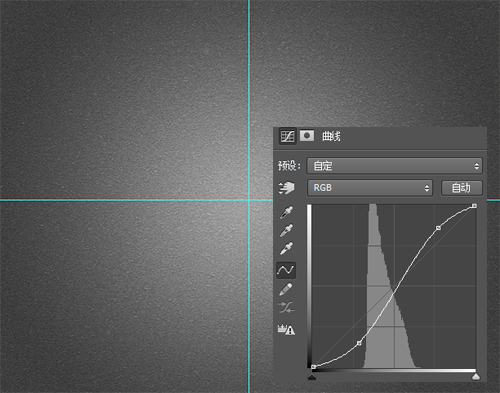The image size is (500, 393).
Task: Click the histogram clipping warning icon
Action: (286, 330)
